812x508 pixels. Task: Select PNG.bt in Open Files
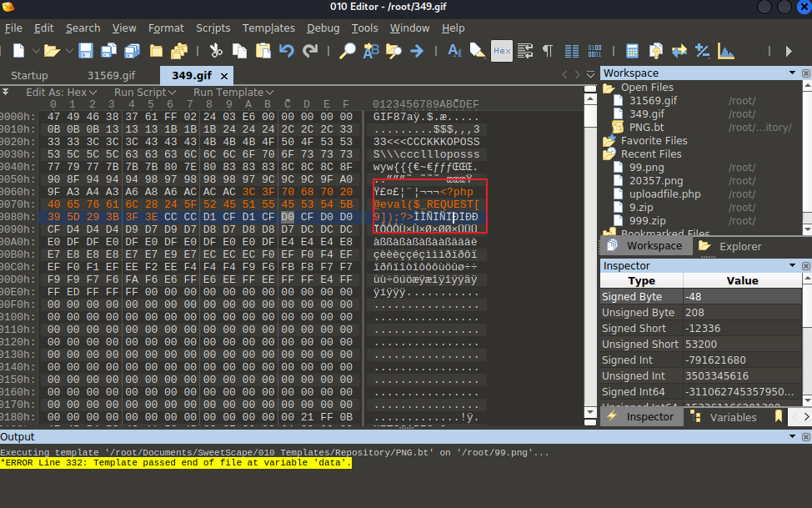coord(646,127)
